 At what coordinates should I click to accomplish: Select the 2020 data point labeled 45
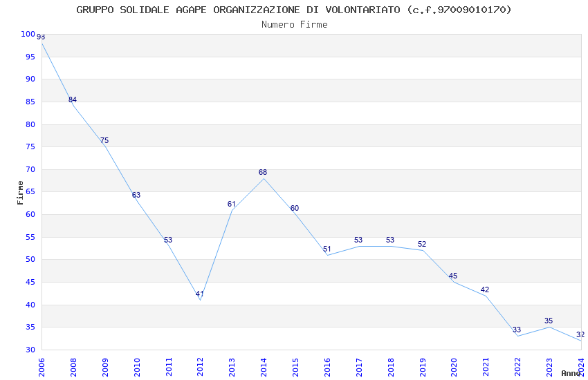pyautogui.click(x=453, y=276)
